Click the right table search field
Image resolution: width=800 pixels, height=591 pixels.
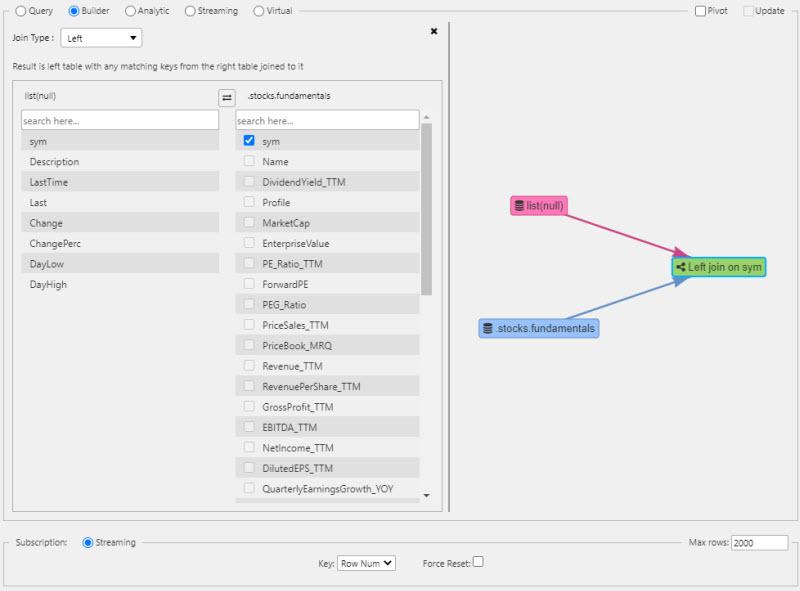327,120
